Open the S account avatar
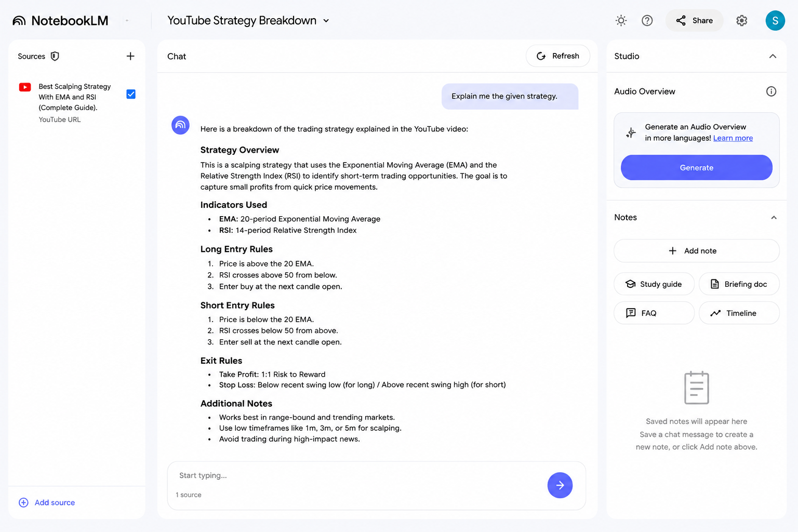The height and width of the screenshot is (532, 798). click(775, 21)
